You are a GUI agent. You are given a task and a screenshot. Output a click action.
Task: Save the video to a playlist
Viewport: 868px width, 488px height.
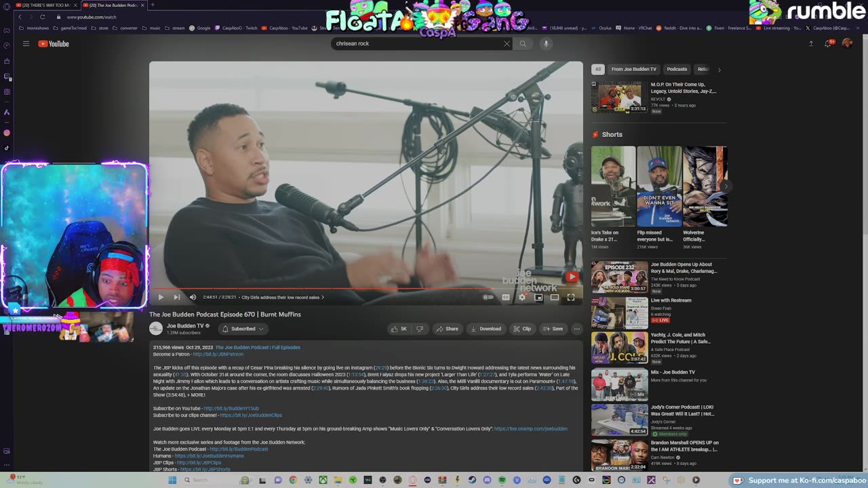pos(553,329)
